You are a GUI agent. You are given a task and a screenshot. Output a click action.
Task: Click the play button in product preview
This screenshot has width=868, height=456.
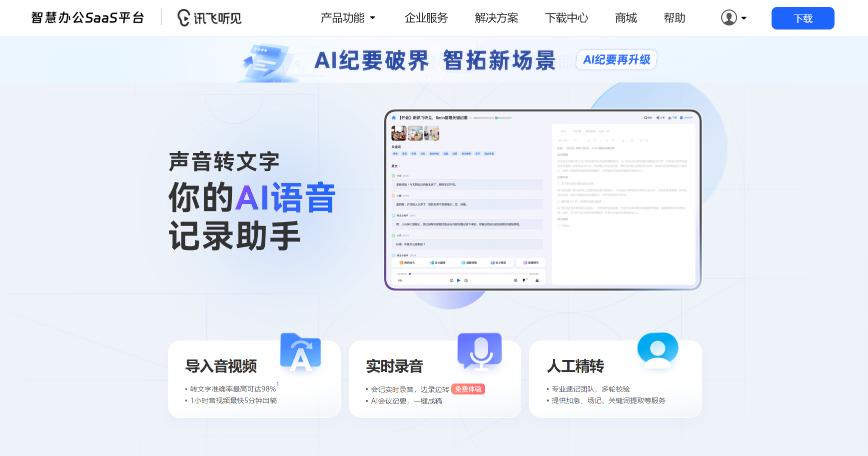pos(459,280)
